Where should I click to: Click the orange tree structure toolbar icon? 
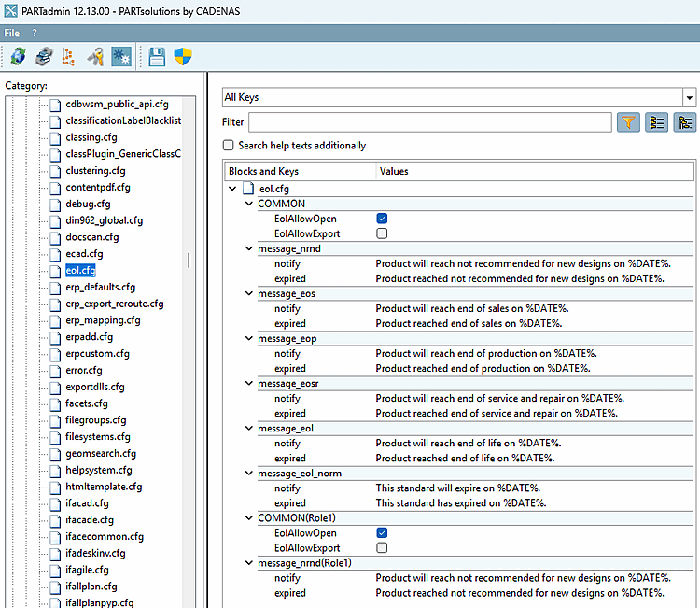coord(68,57)
